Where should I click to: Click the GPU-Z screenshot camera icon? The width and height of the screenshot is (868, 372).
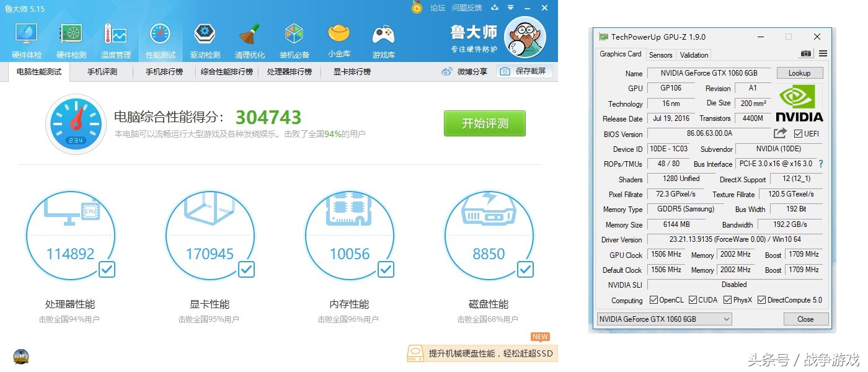[x=805, y=53]
